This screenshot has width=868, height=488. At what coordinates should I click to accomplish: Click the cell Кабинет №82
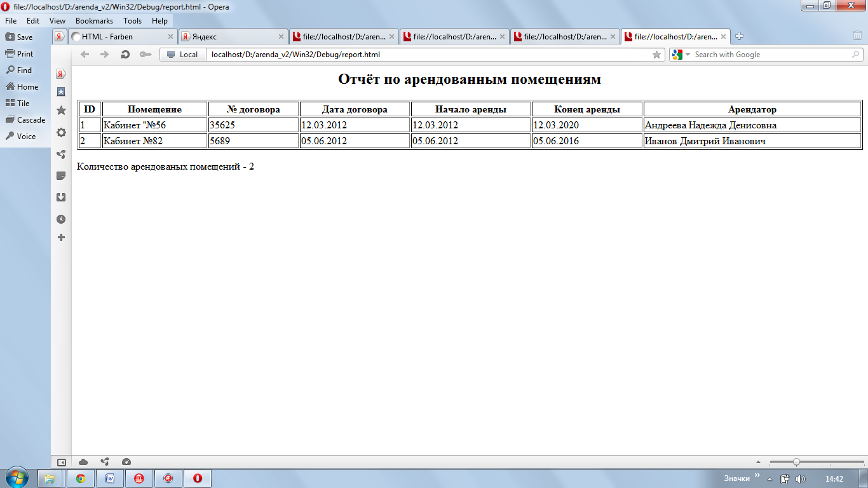point(154,140)
